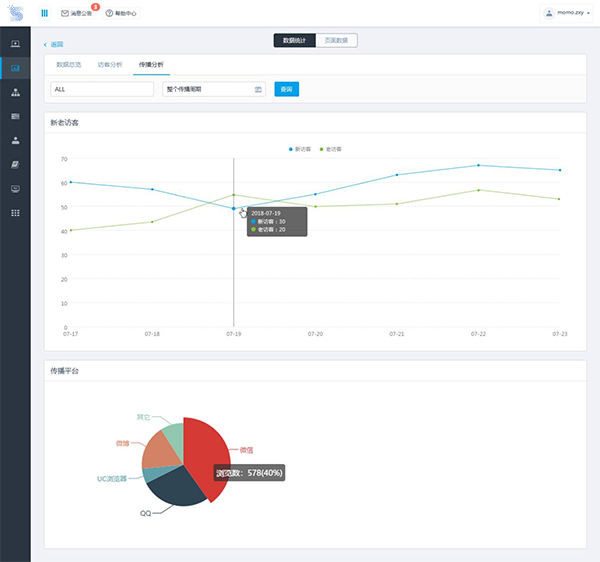Click the red 微信 pie slice
This screenshot has height=562, width=600.
click(207, 448)
